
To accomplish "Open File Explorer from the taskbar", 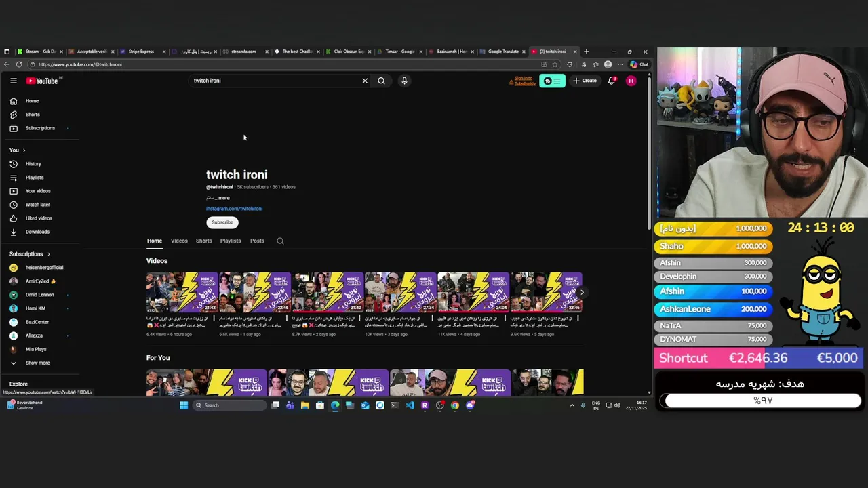I will (x=305, y=405).
